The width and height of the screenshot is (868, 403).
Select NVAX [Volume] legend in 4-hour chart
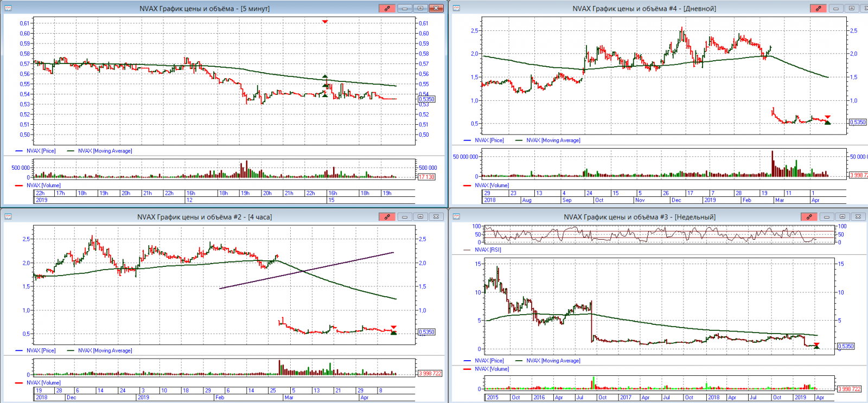(x=43, y=382)
